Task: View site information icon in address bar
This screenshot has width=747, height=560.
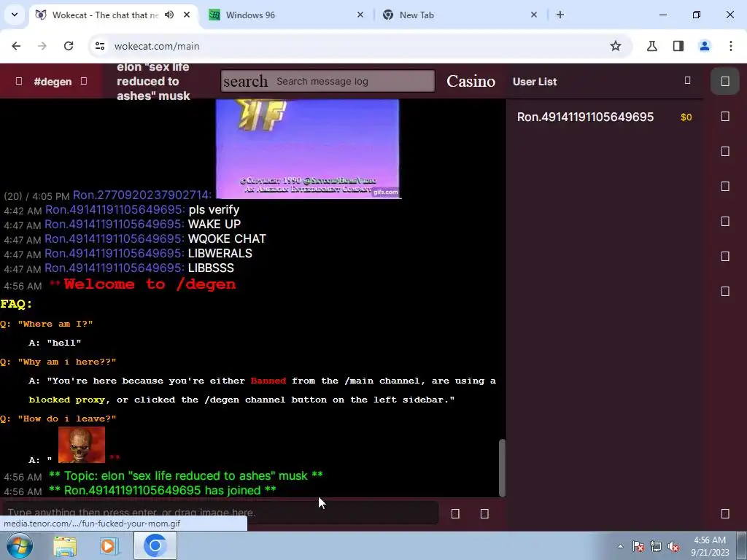Action: [x=100, y=46]
